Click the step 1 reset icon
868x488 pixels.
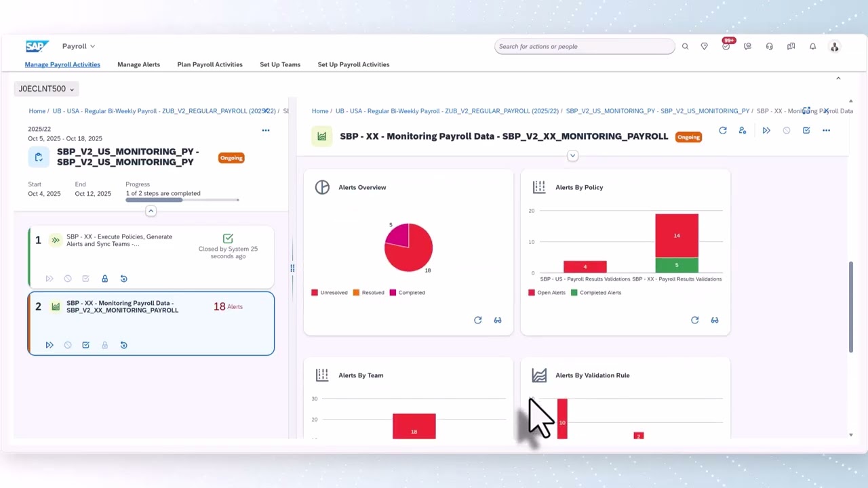coord(123,279)
